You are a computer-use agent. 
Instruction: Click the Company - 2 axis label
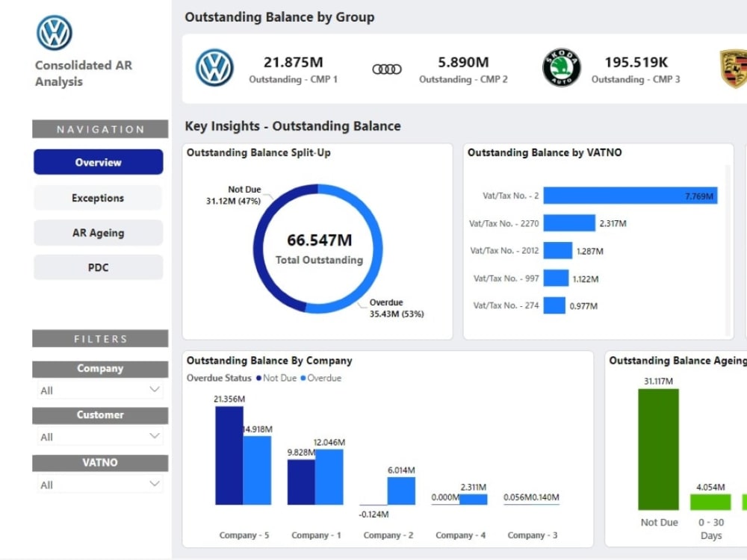click(388, 535)
